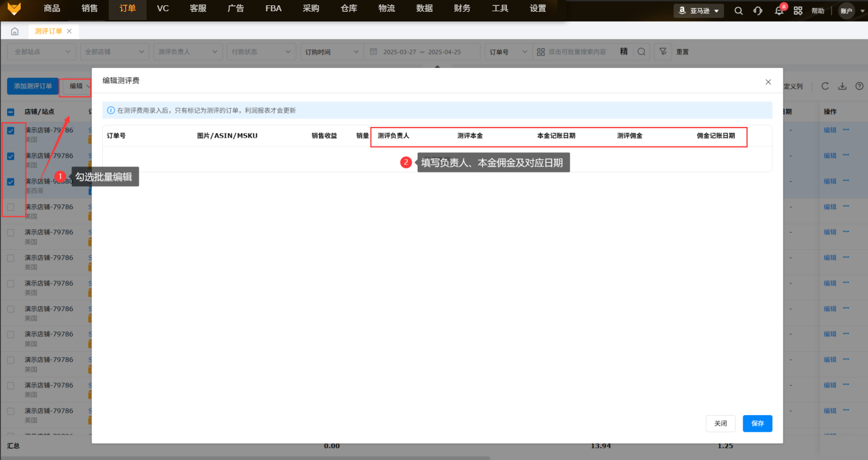Open the 财务 menu
The image size is (868, 460).
[462, 8]
